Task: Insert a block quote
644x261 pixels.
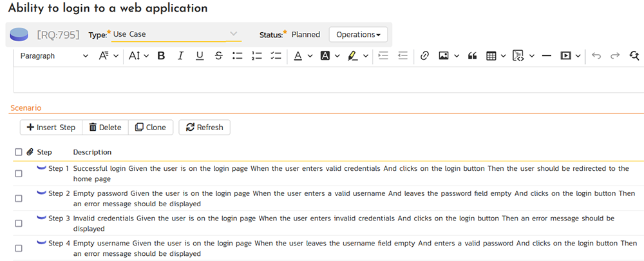Action: (x=472, y=56)
